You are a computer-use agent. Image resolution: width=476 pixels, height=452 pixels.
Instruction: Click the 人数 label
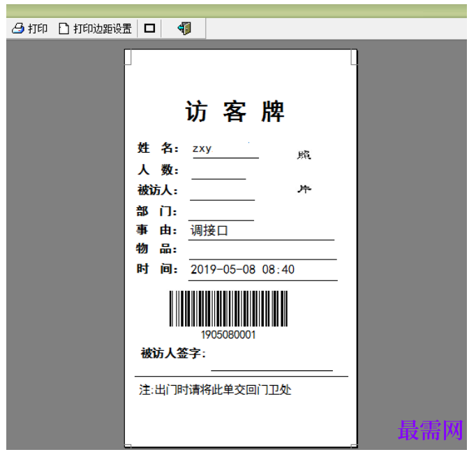click(x=158, y=169)
